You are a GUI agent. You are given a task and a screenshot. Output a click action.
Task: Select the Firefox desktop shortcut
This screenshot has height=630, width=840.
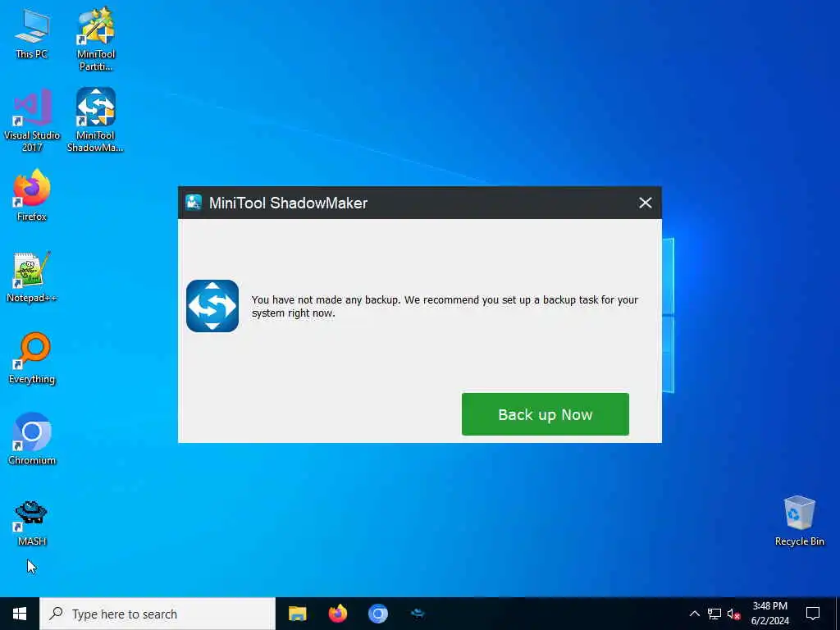point(32,195)
